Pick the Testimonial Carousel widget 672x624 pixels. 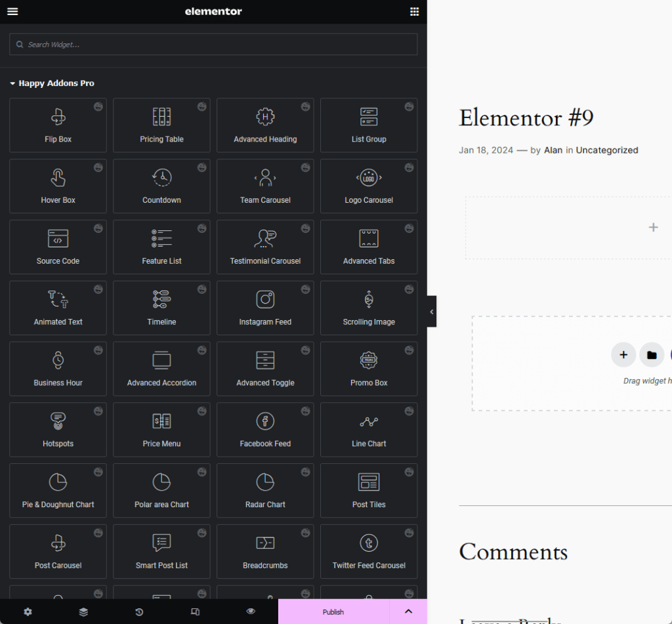(x=265, y=247)
